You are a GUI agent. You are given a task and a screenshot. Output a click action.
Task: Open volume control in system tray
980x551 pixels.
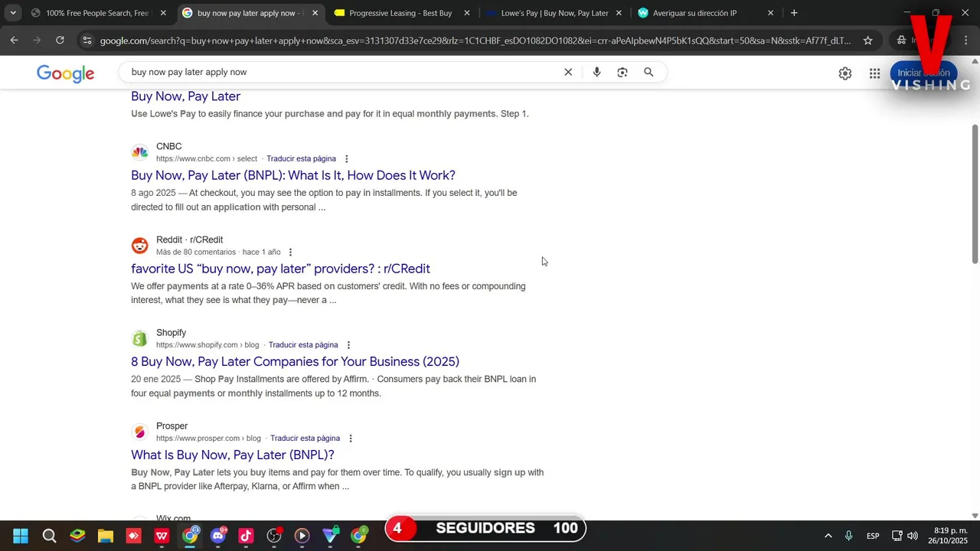point(912,536)
